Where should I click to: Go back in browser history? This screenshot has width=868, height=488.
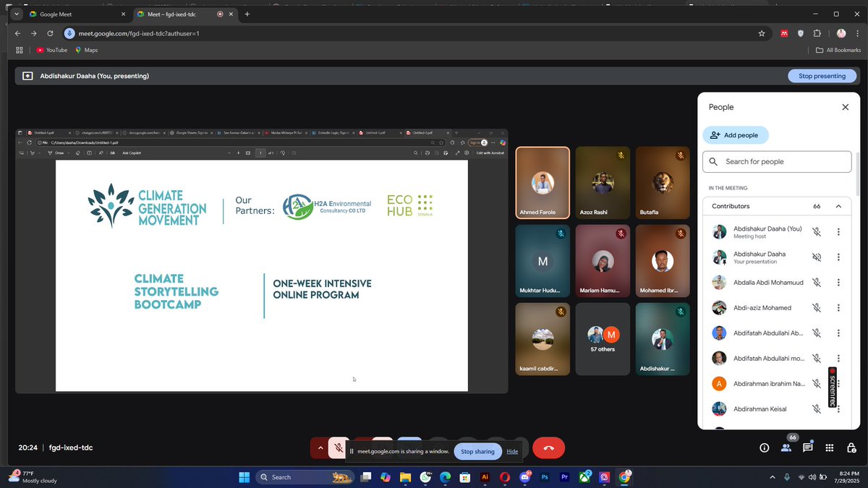[x=17, y=33]
